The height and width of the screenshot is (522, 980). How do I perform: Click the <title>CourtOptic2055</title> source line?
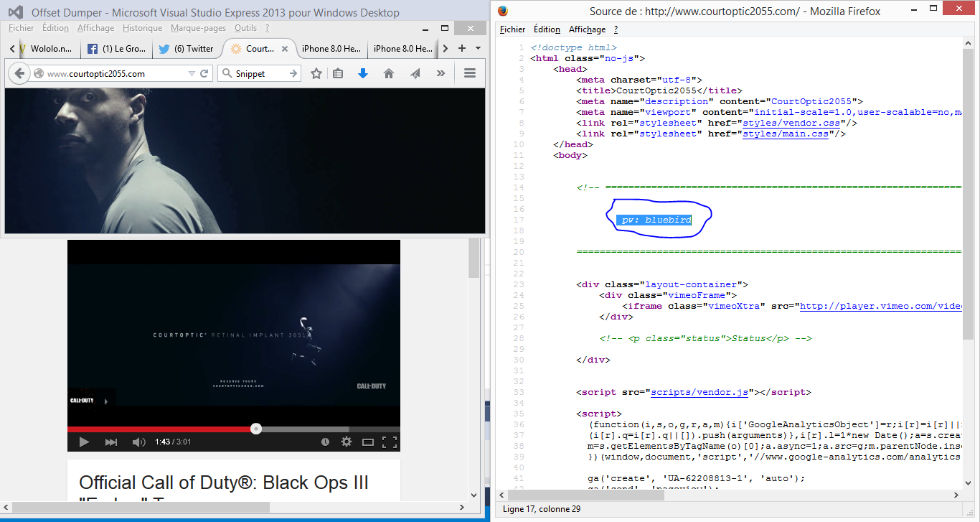pos(659,90)
